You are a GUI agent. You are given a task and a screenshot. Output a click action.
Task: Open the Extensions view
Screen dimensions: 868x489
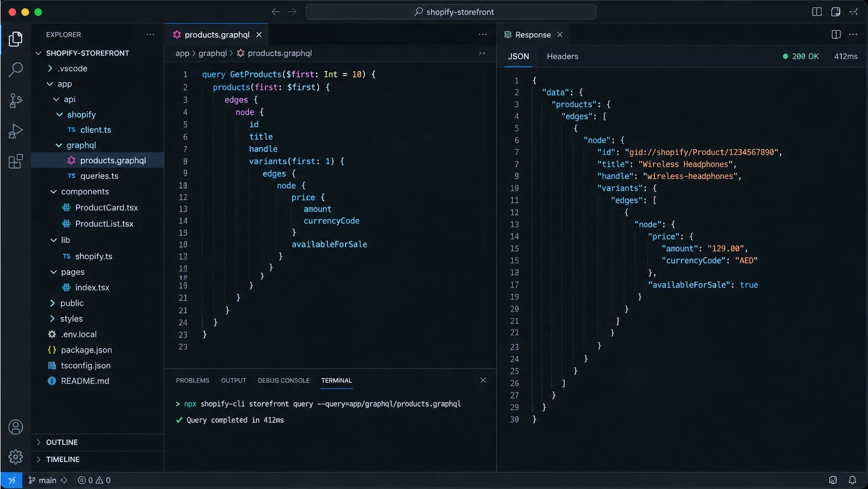click(x=16, y=161)
